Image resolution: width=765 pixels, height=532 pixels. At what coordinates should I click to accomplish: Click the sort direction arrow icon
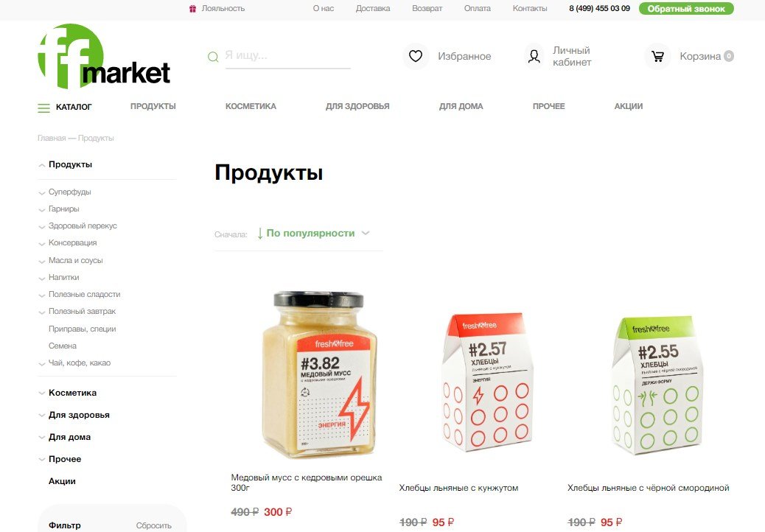[260, 234]
